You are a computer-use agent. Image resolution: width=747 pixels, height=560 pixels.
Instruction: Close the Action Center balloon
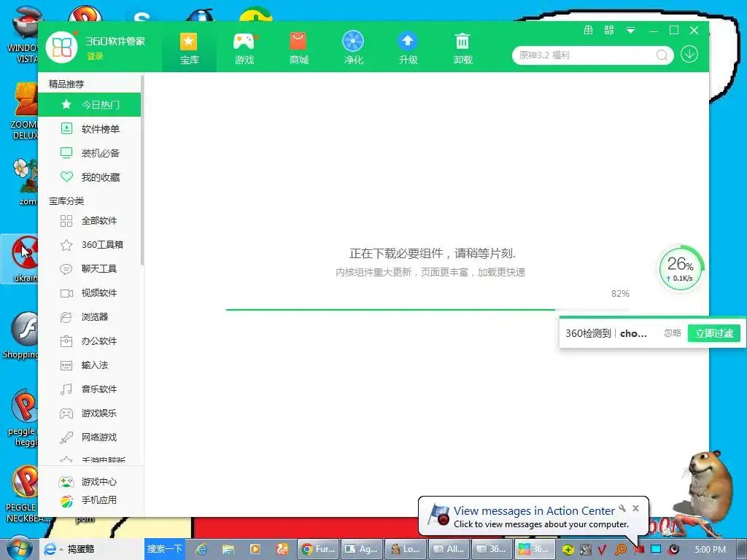point(635,508)
